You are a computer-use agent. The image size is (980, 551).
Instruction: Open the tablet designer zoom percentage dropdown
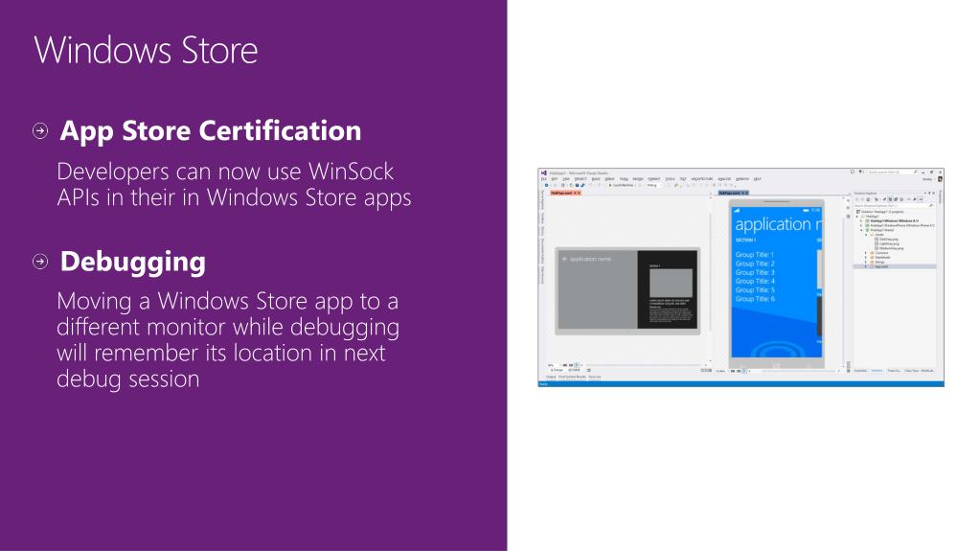click(553, 365)
